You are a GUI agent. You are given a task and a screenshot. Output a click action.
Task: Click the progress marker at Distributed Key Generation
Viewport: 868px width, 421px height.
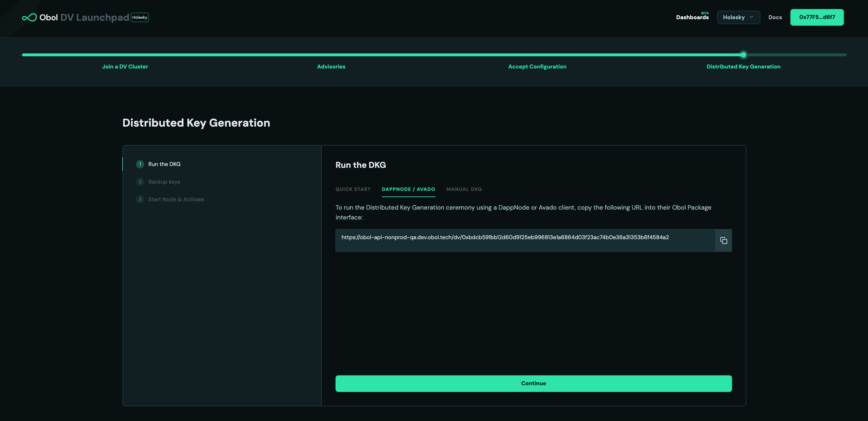pyautogui.click(x=743, y=54)
